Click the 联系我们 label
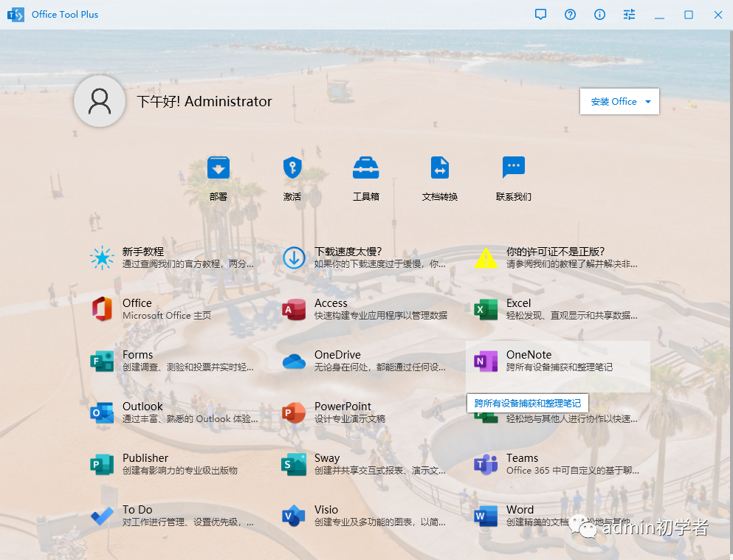 pyautogui.click(x=513, y=197)
